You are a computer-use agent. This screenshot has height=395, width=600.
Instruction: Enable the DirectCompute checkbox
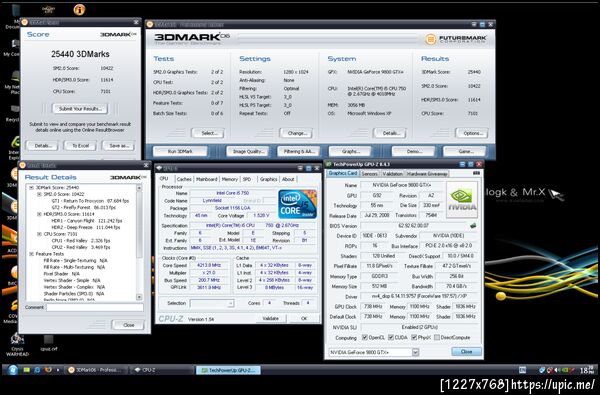pos(436,338)
